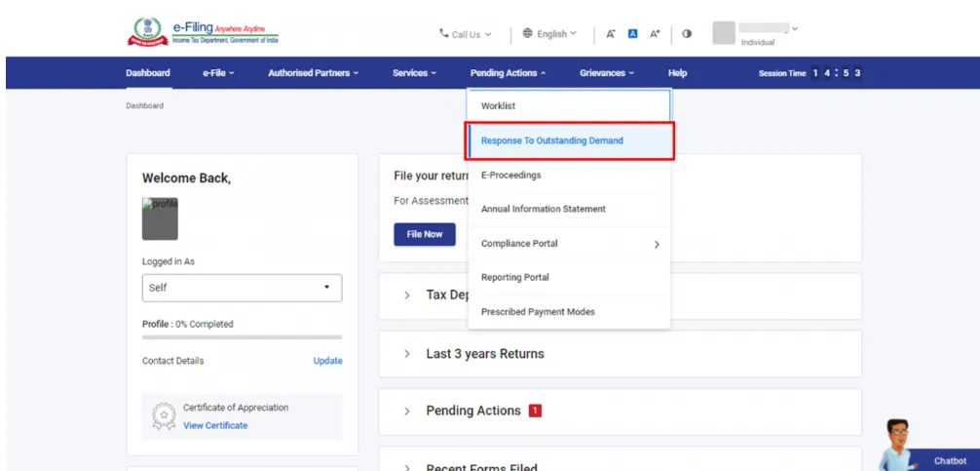This screenshot has width=980, height=471.
Task: Open the English language dropdown
Action: [x=549, y=34]
